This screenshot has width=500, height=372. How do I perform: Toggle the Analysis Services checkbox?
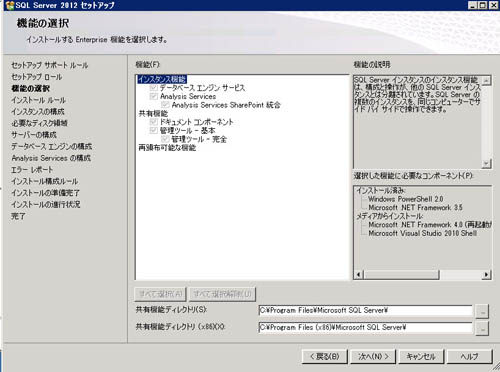pos(154,96)
